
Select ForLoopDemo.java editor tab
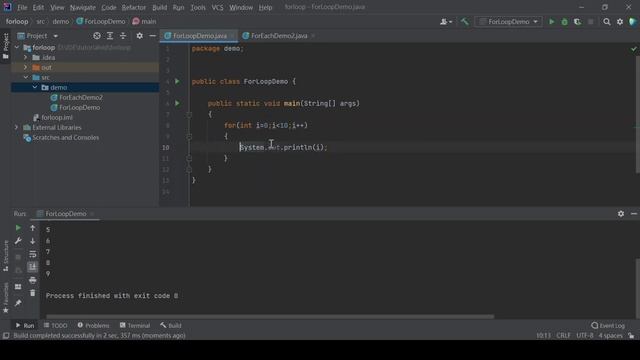(x=199, y=36)
